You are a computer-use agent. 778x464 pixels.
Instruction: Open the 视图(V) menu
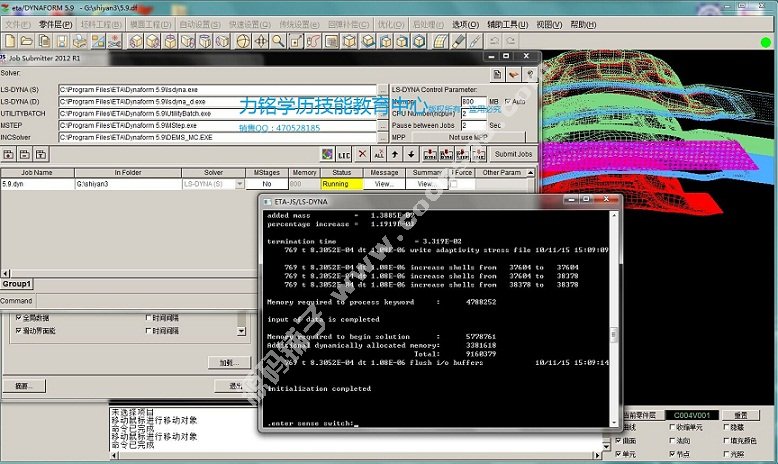549,24
